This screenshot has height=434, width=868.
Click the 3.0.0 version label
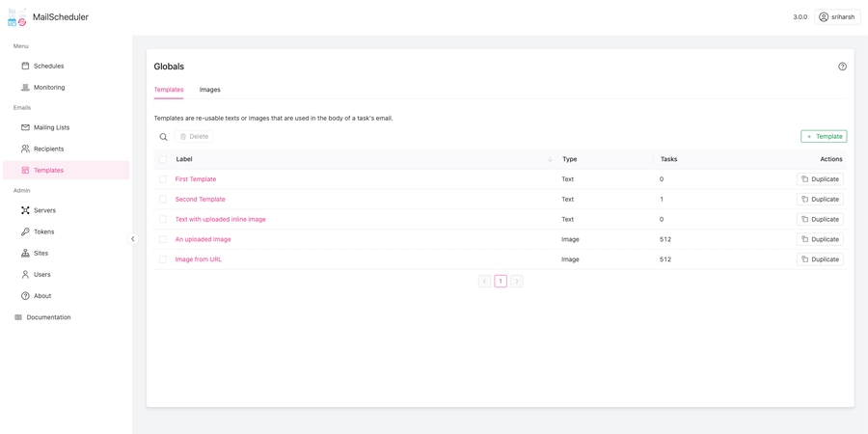point(800,17)
